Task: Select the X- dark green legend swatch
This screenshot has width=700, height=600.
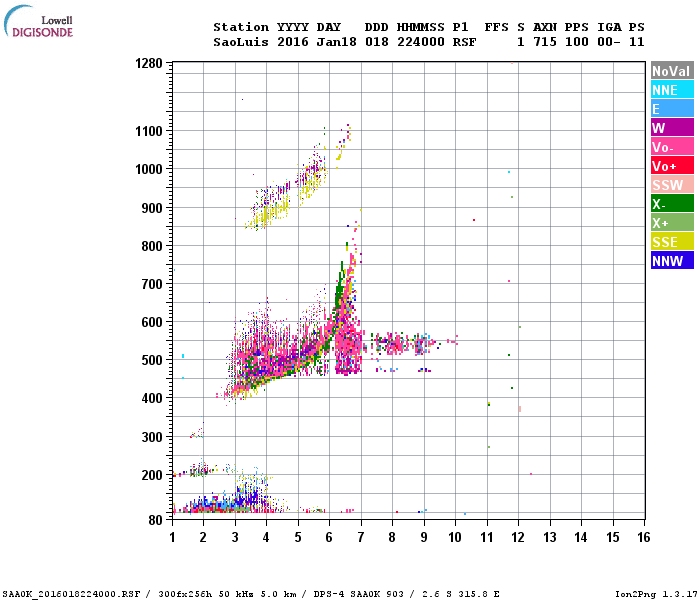Action: click(672, 204)
